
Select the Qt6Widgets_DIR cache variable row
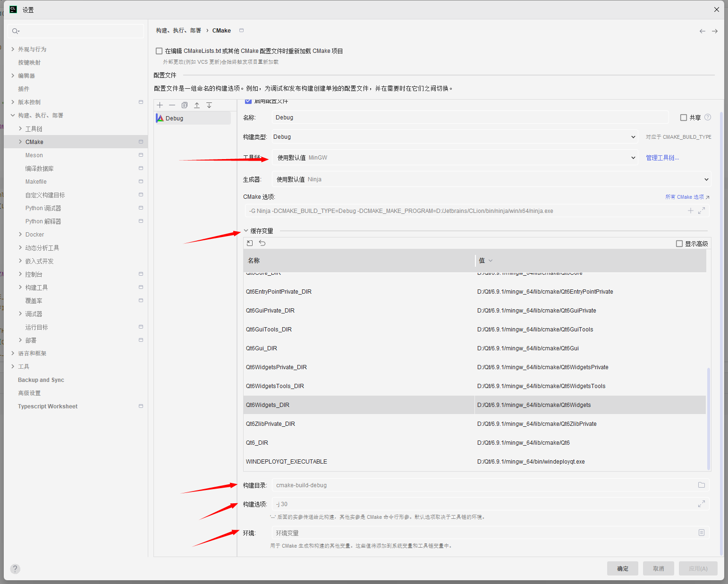(x=474, y=405)
